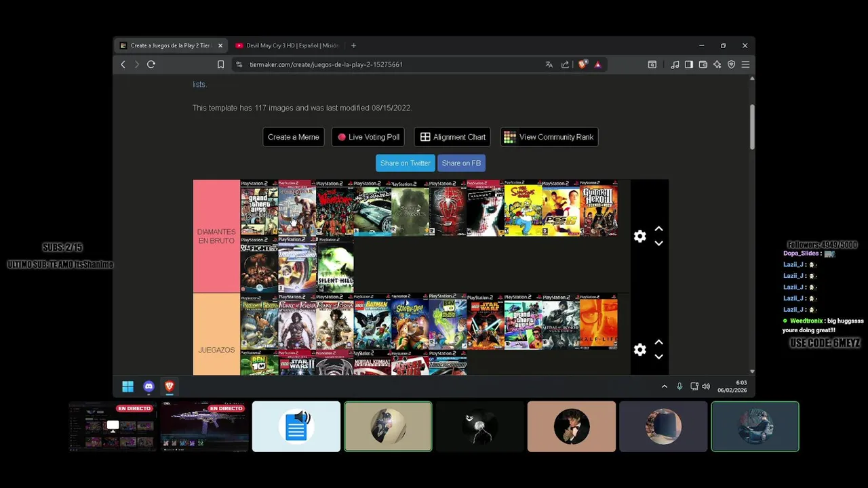The width and height of the screenshot is (868, 488).
Task: Open the music note playlist icon
Action: [675, 64]
